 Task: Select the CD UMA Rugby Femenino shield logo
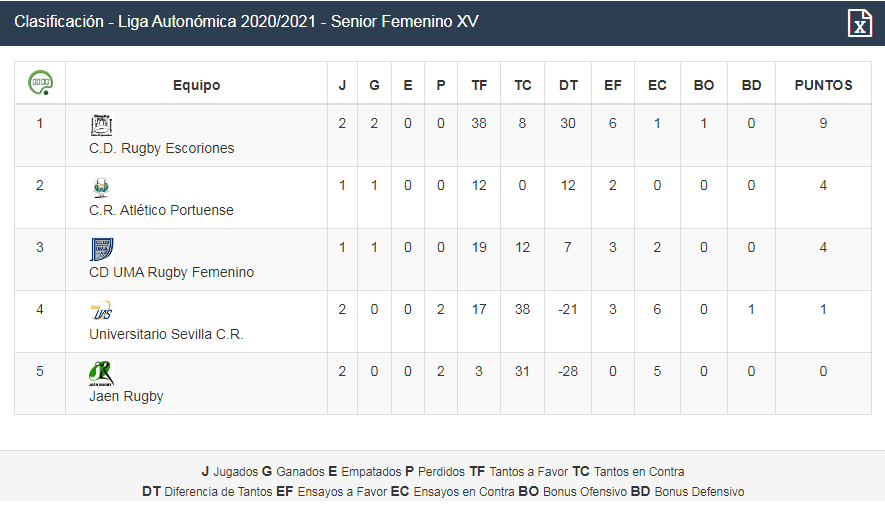(102, 249)
